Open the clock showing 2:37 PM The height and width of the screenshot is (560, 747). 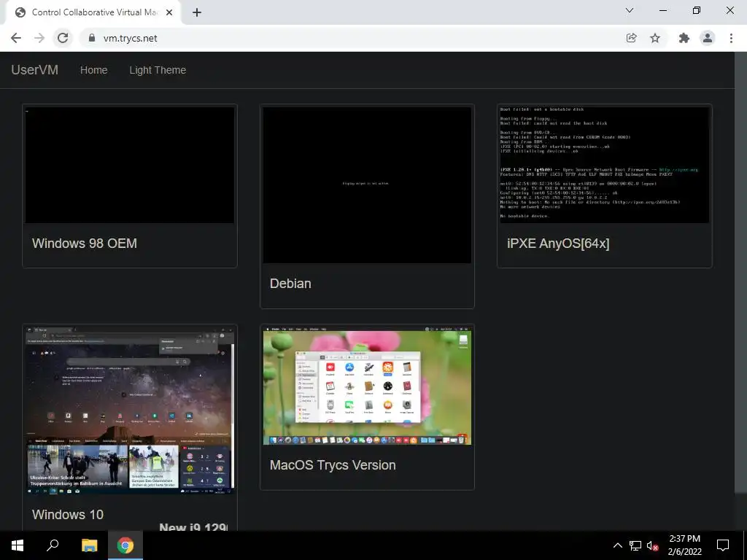(x=684, y=545)
